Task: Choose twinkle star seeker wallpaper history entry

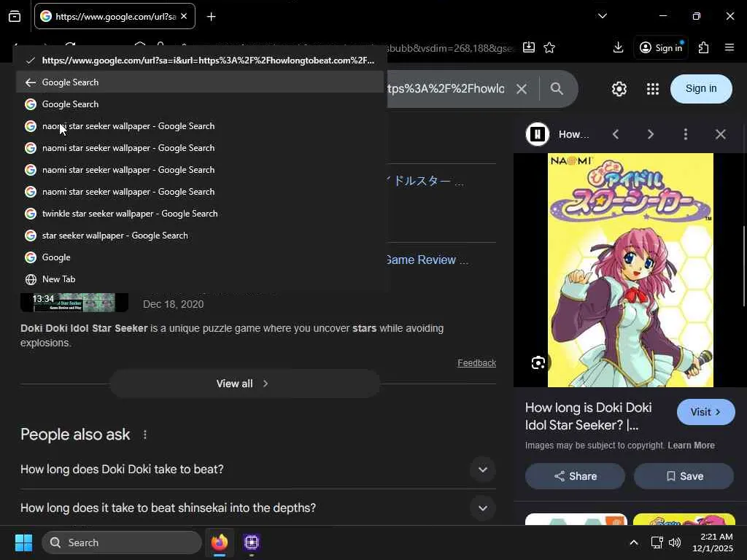Action: (200, 214)
